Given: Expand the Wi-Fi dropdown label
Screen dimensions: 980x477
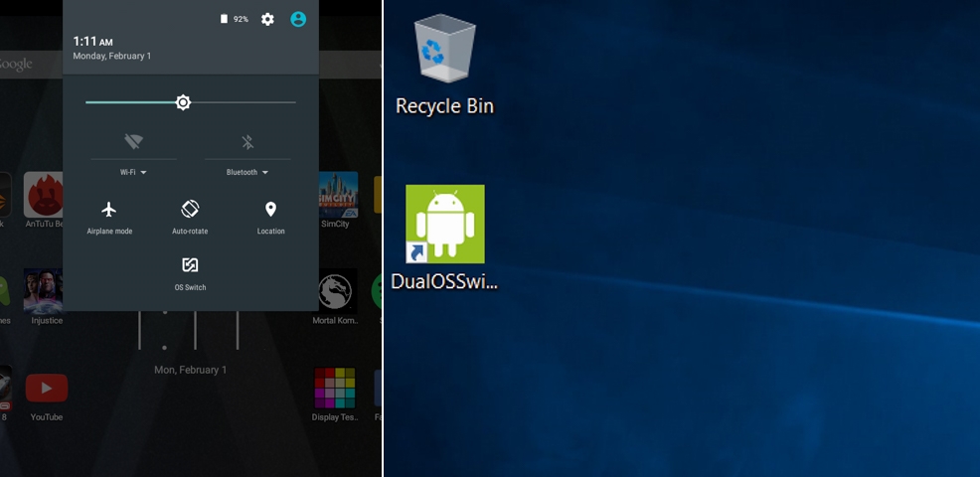Looking at the screenshot, I should [x=133, y=172].
